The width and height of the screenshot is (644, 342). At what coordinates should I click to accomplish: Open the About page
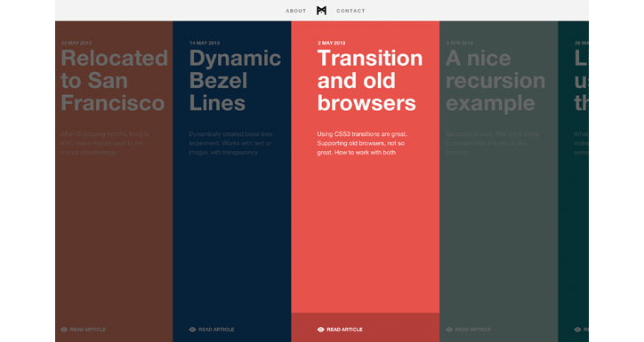[295, 11]
